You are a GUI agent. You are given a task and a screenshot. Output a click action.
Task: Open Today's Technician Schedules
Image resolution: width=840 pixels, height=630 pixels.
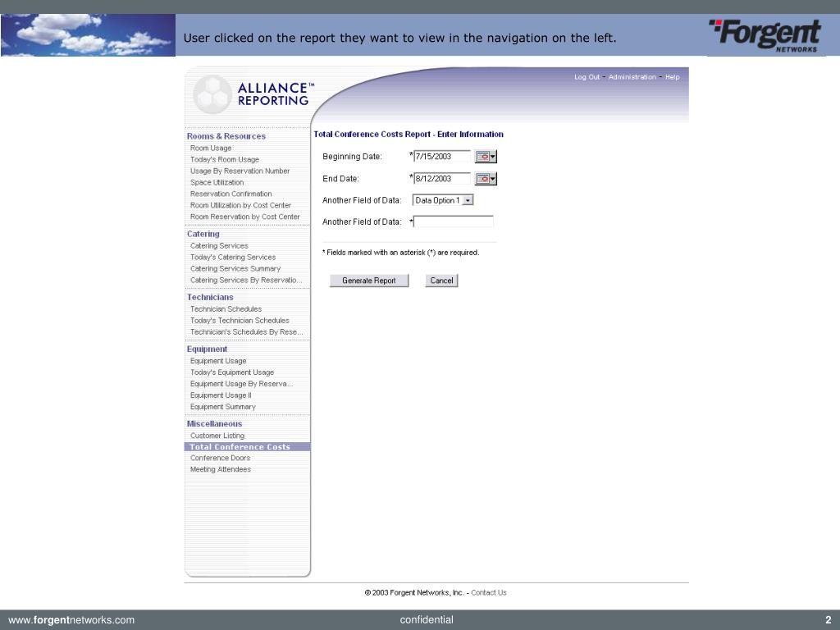[240, 321]
